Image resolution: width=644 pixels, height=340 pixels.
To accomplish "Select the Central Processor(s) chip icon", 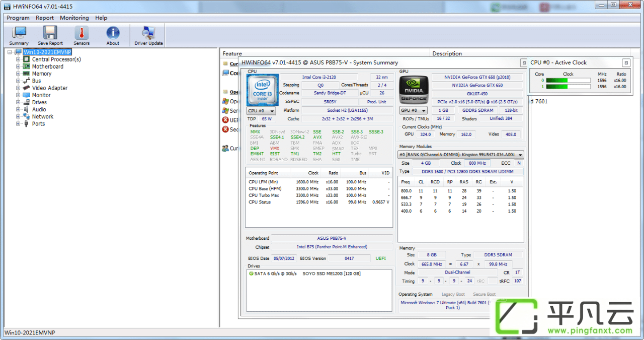I will click(x=26, y=59).
